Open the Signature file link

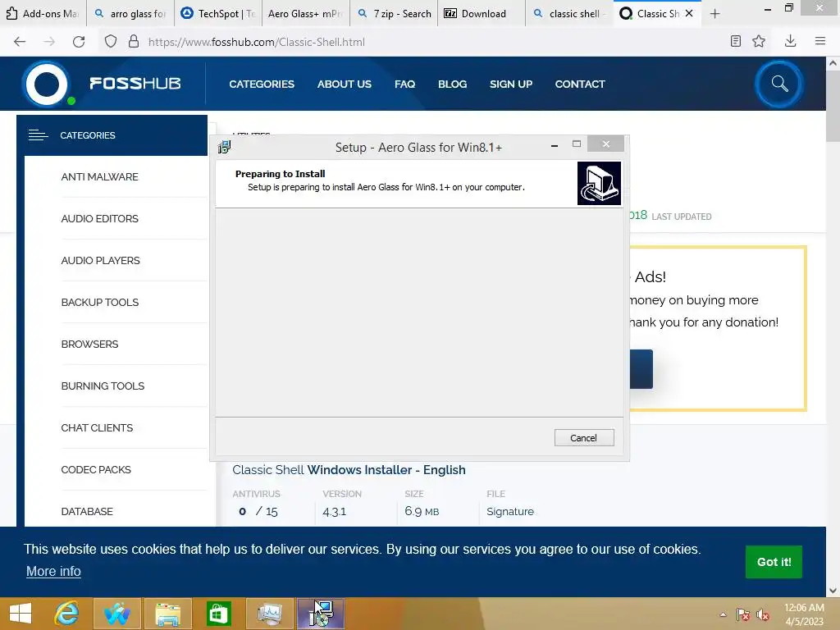510,512
